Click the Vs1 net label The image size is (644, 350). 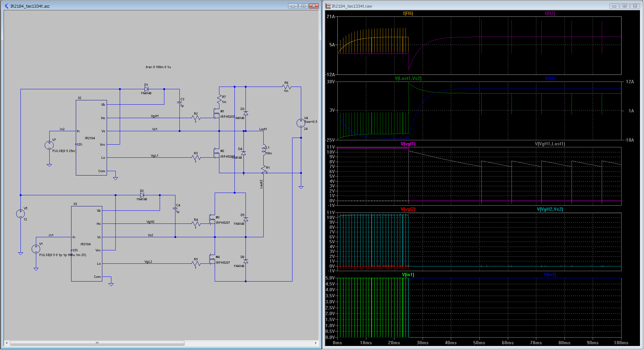point(155,129)
